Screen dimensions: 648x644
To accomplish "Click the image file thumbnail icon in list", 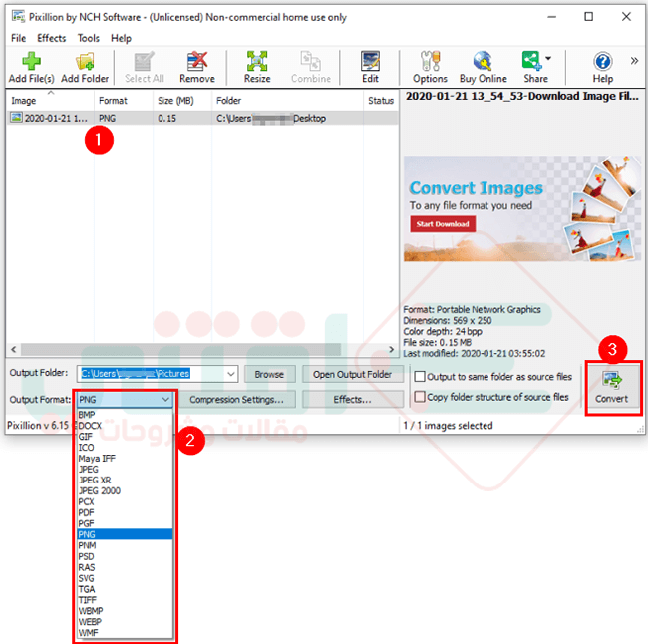I will 16,118.
